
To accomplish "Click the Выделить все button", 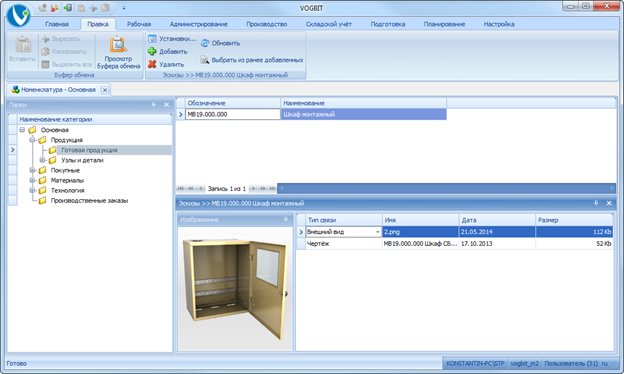I will [x=66, y=64].
